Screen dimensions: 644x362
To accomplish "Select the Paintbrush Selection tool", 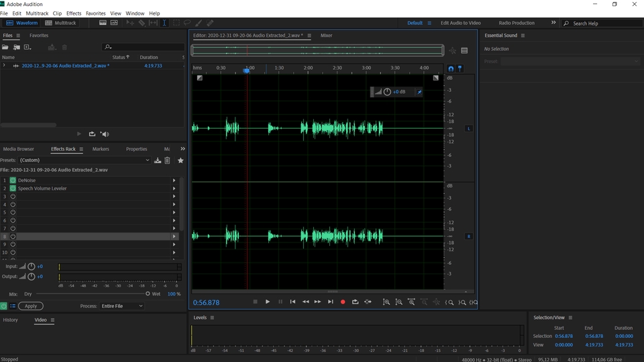I will tap(199, 23).
